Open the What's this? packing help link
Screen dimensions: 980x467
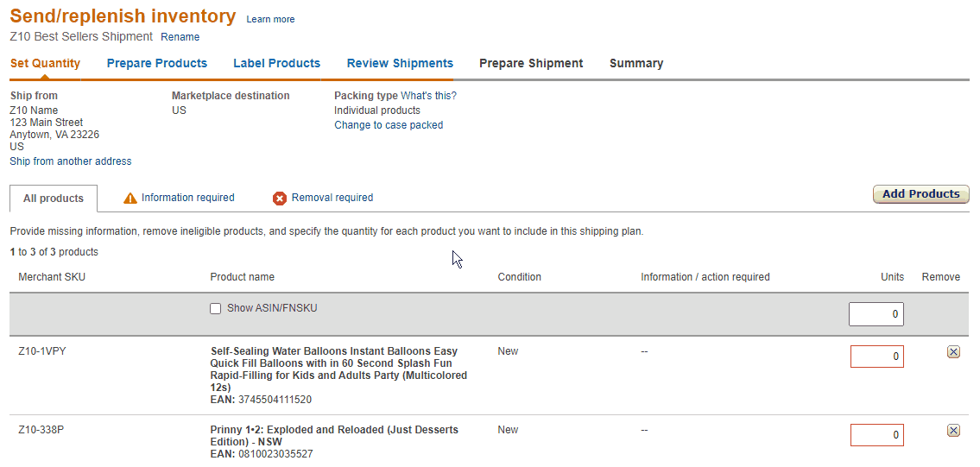428,96
